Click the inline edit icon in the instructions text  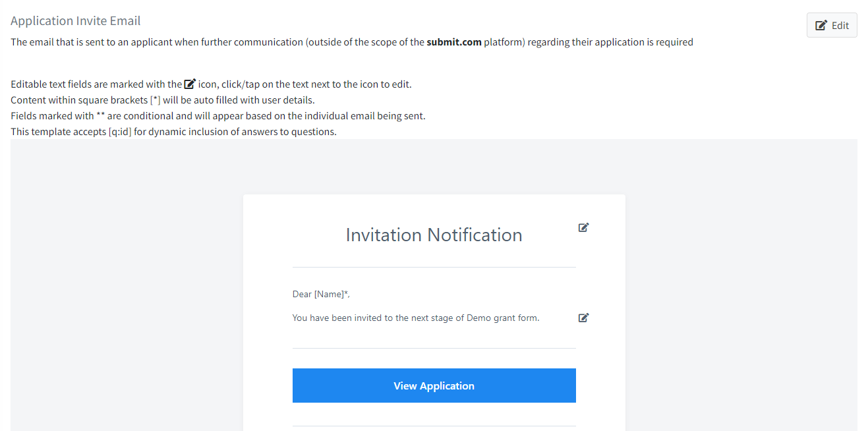[190, 84]
